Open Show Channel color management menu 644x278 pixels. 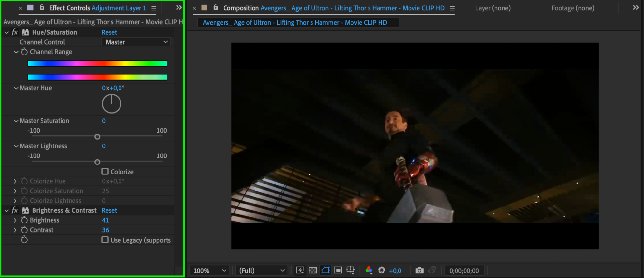(369, 270)
